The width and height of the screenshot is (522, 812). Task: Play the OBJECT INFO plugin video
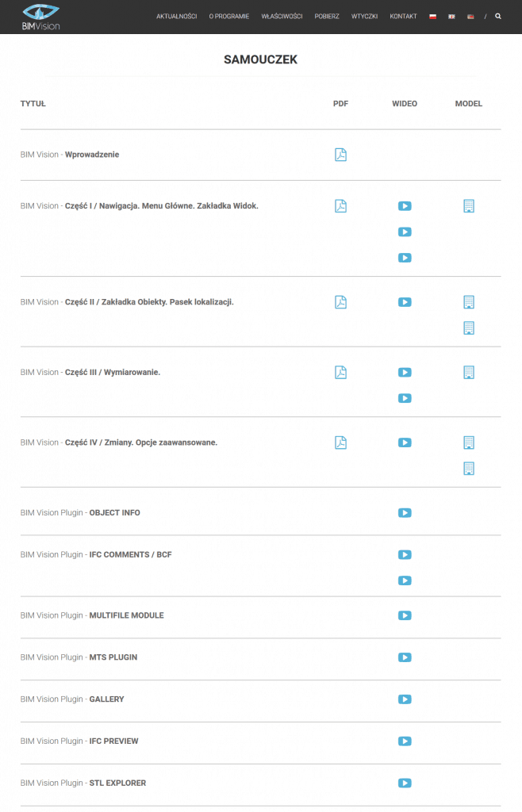[x=405, y=513]
